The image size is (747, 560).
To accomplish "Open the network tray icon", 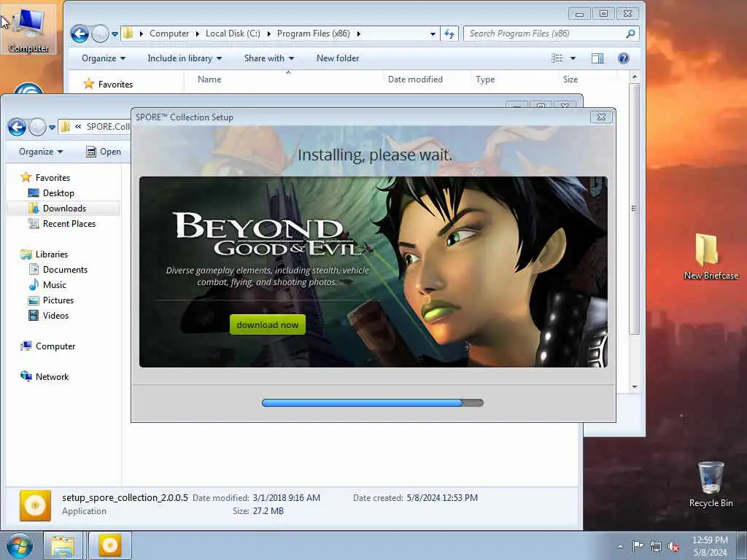I will pyautogui.click(x=656, y=547).
